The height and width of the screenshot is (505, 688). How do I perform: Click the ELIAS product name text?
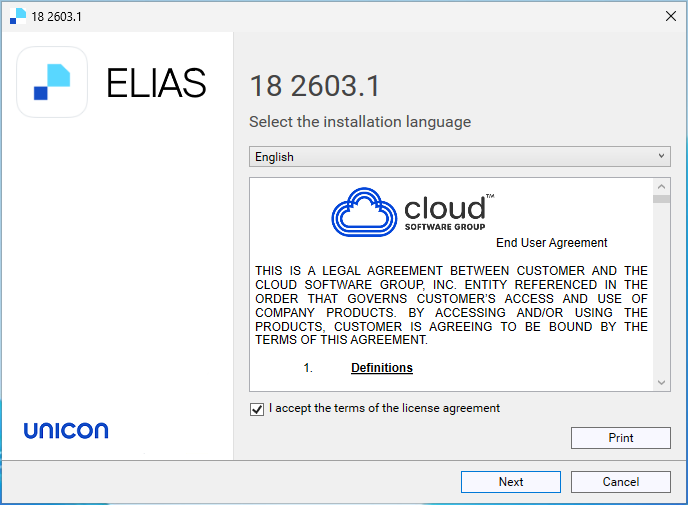(x=156, y=82)
